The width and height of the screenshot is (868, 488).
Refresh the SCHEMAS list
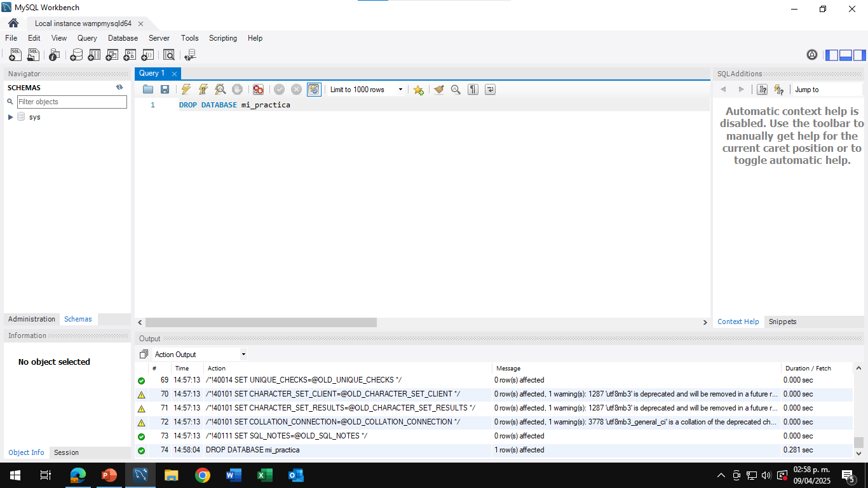119,88
